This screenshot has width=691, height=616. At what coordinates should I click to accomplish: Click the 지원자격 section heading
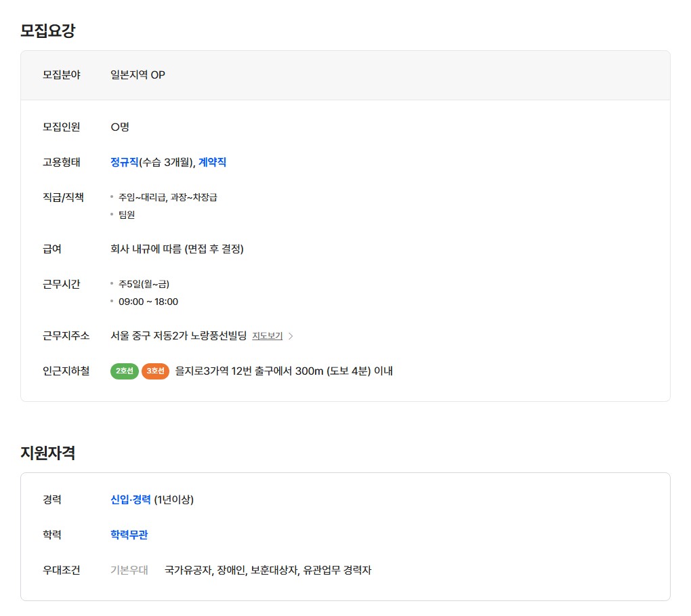point(47,453)
